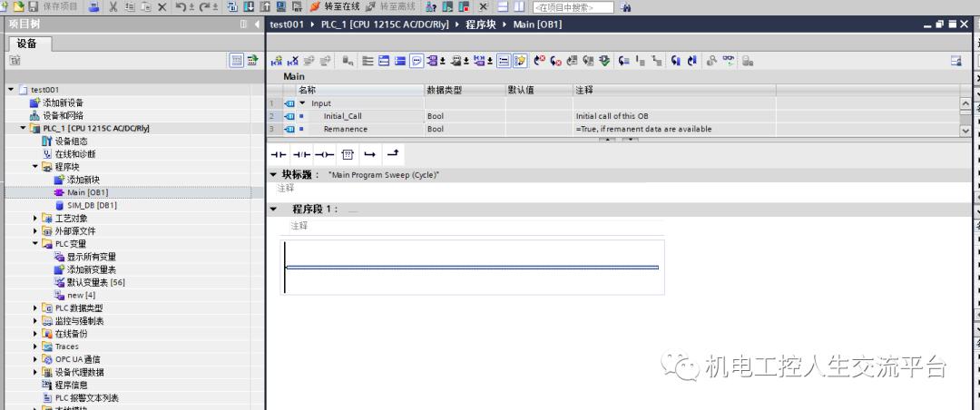Start the PLC simulation
The height and width of the screenshot is (410, 980).
click(x=281, y=7)
